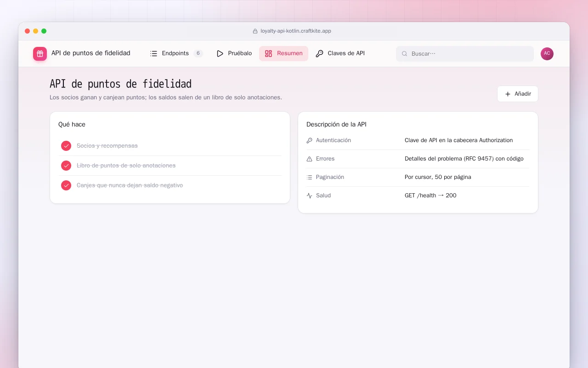
Task: Click the gift logo icon
Action: [40, 54]
